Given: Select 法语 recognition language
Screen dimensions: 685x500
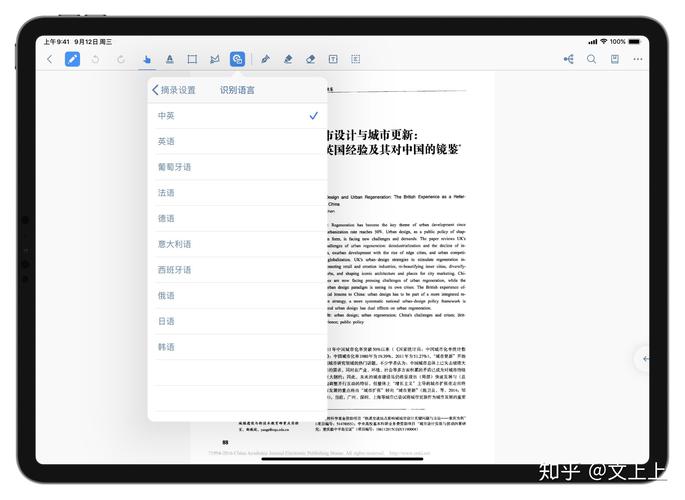Looking at the screenshot, I should pyautogui.click(x=238, y=193).
